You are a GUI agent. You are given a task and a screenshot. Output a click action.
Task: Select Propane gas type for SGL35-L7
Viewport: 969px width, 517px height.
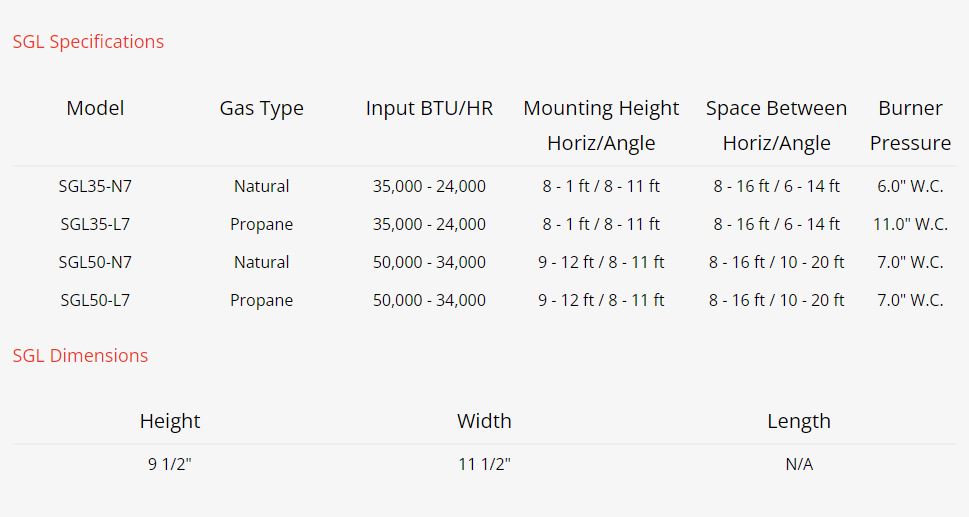pyautogui.click(x=261, y=224)
